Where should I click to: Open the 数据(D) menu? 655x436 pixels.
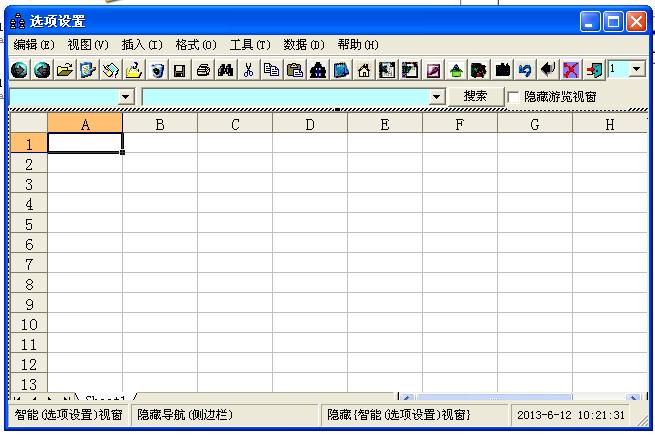click(304, 44)
